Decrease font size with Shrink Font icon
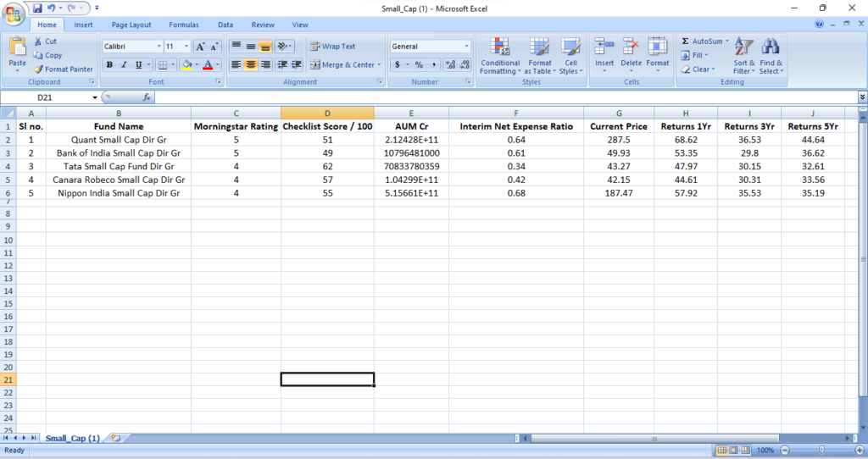This screenshot has height=459, width=868. click(x=214, y=47)
